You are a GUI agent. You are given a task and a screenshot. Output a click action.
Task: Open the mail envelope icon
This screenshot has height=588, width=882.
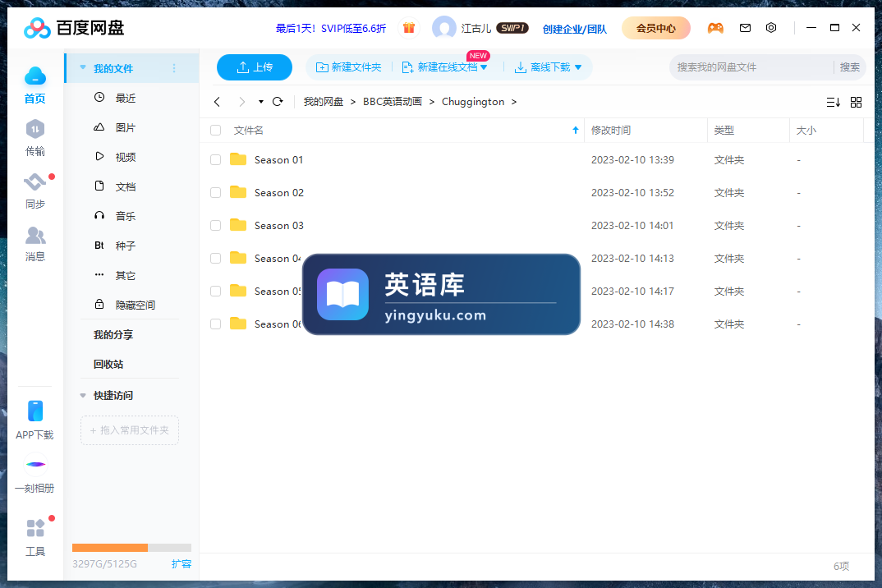pyautogui.click(x=746, y=28)
